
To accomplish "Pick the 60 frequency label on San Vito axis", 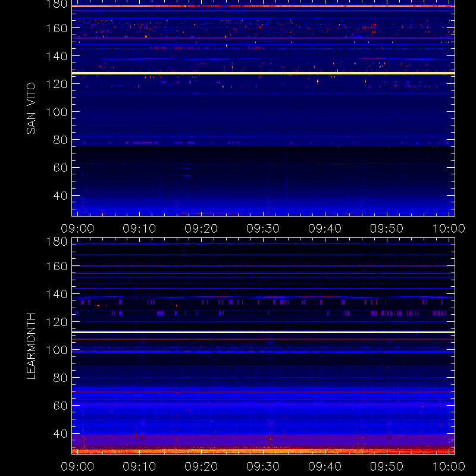I will 61,168.
